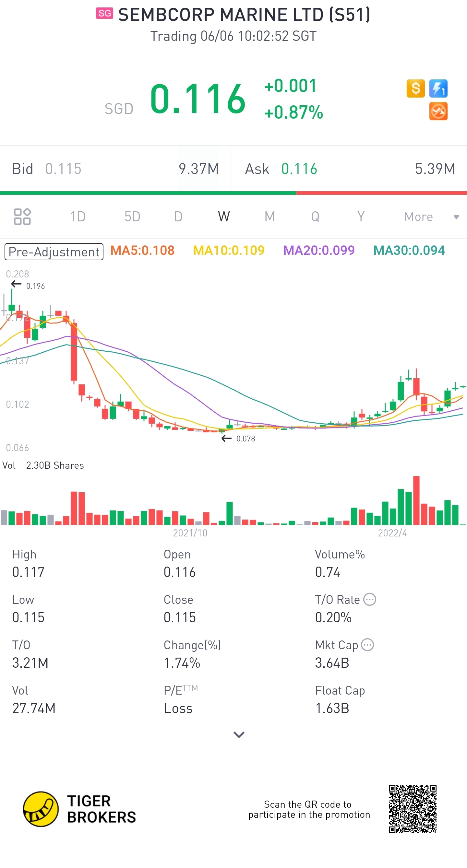This screenshot has height=868, width=467.
Task: Tap the T/O value 3.21M
Action: click(x=30, y=663)
